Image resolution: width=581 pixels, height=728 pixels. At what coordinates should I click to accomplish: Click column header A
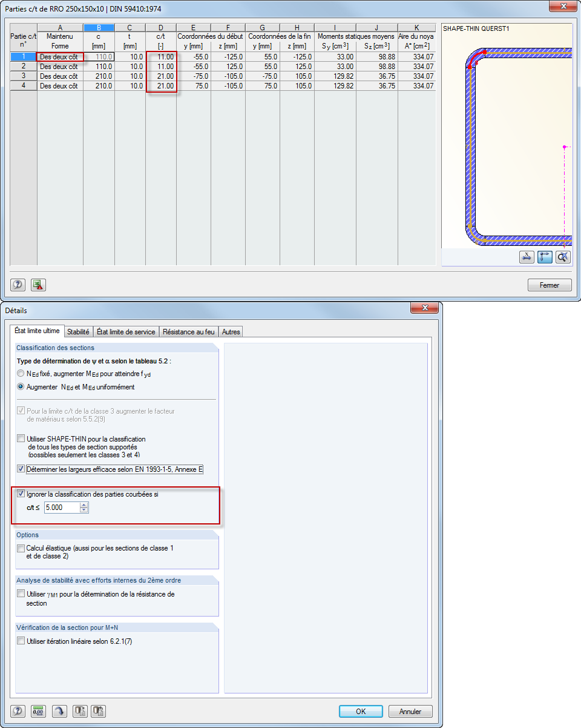[x=60, y=27]
